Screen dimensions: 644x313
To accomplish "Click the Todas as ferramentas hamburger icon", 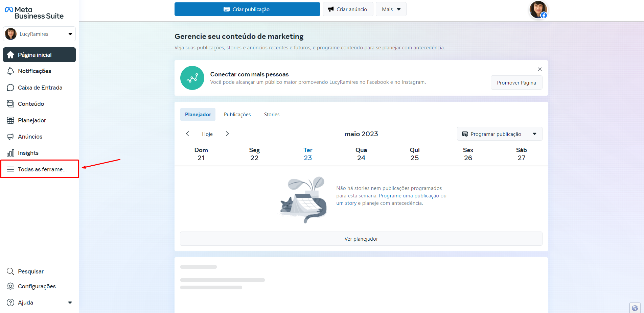I will click(10, 169).
